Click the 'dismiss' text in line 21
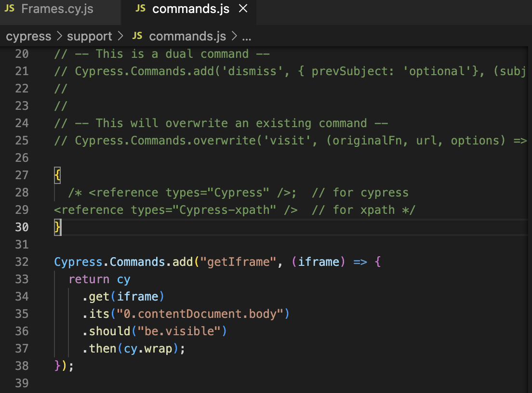This screenshot has height=393, width=532. coord(252,71)
